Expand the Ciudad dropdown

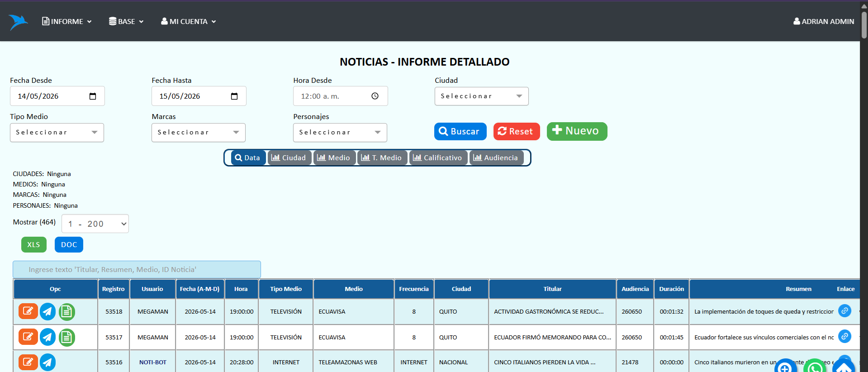[x=482, y=96]
